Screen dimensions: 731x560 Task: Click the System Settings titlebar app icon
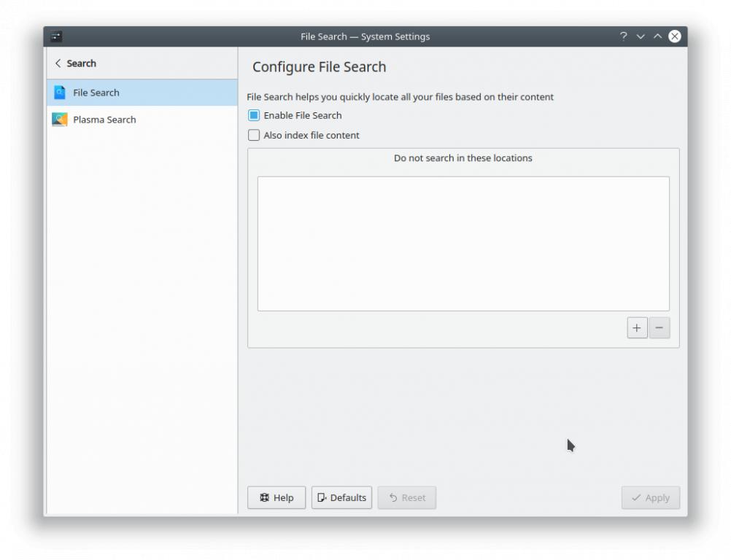coord(57,36)
